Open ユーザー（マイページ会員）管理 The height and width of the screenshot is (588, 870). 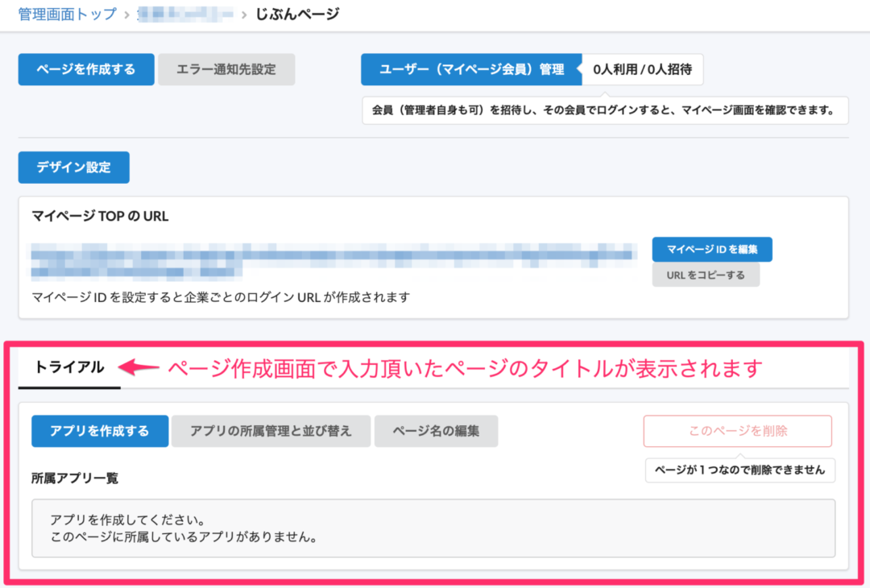(471, 69)
